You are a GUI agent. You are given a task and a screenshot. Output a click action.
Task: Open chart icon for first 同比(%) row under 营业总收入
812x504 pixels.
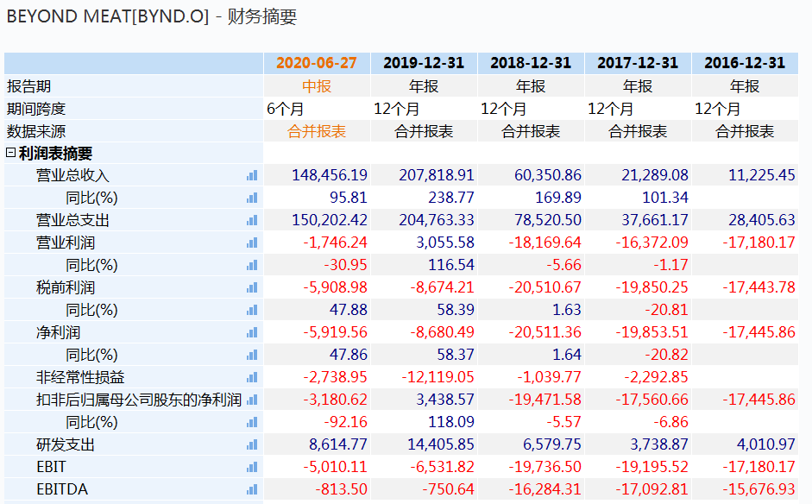click(x=252, y=198)
